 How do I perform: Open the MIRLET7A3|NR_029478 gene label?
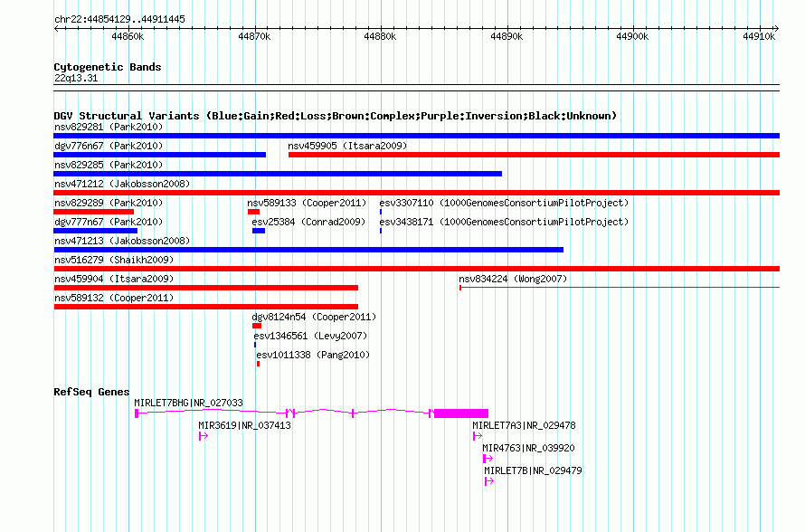[525, 425]
